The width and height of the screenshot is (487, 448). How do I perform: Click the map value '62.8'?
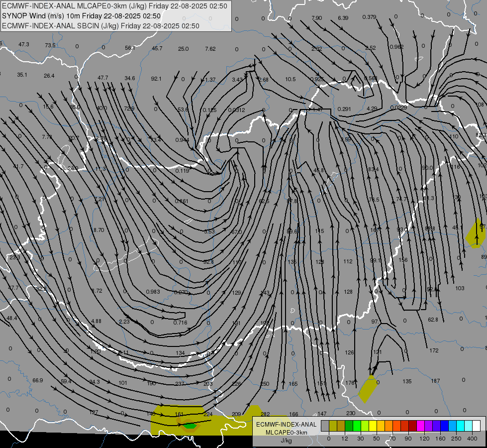(433, 320)
